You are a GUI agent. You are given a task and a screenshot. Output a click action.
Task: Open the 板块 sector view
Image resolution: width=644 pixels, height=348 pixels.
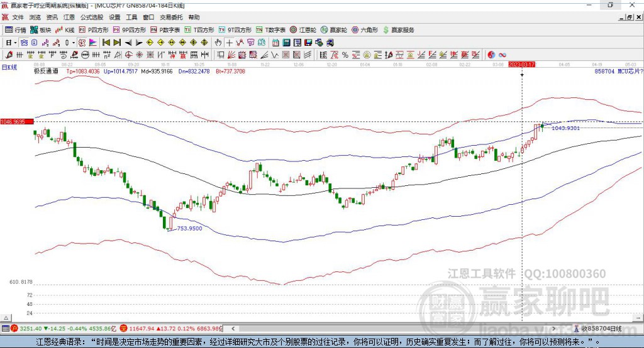[x=40, y=30]
